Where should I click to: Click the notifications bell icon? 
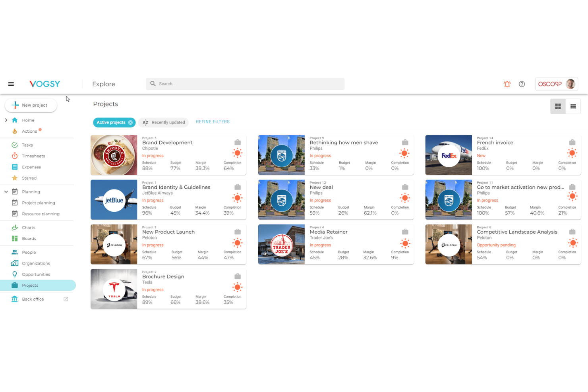tap(507, 84)
